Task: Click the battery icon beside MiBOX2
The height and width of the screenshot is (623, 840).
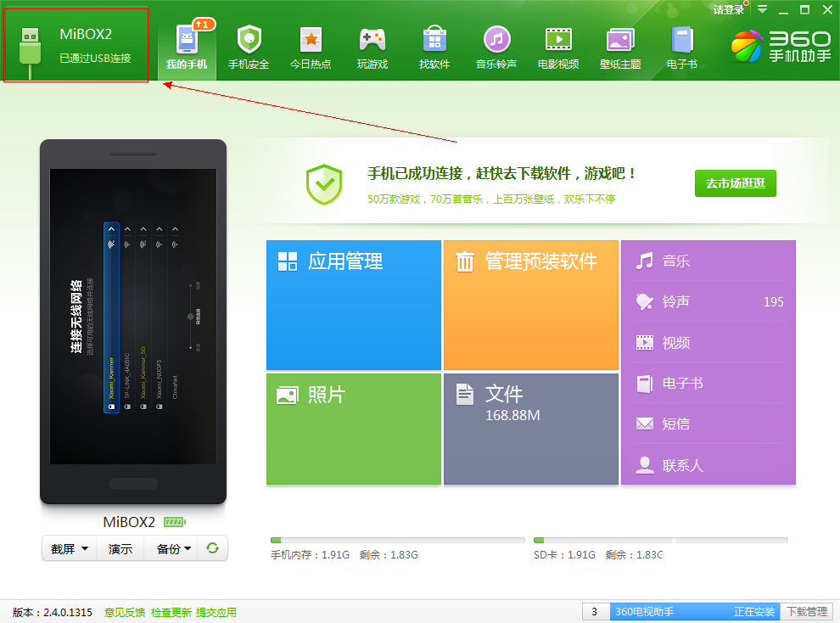Action: click(x=175, y=522)
